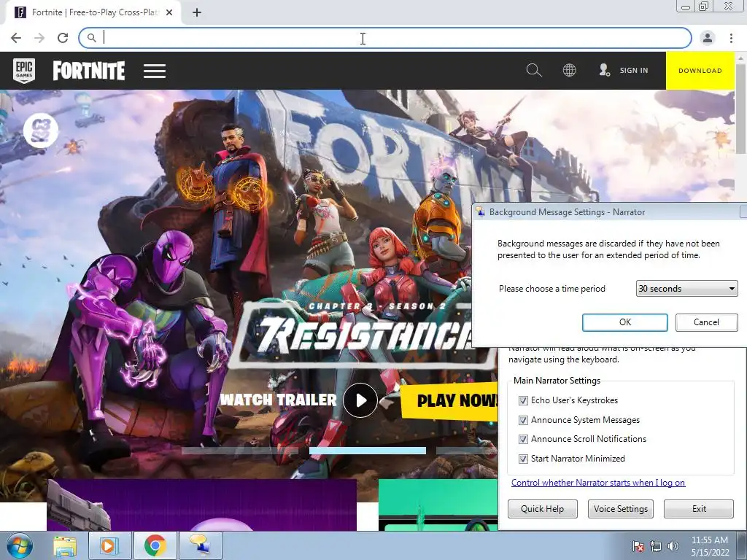Click the yellow DOWNLOAD button

pyautogui.click(x=700, y=71)
